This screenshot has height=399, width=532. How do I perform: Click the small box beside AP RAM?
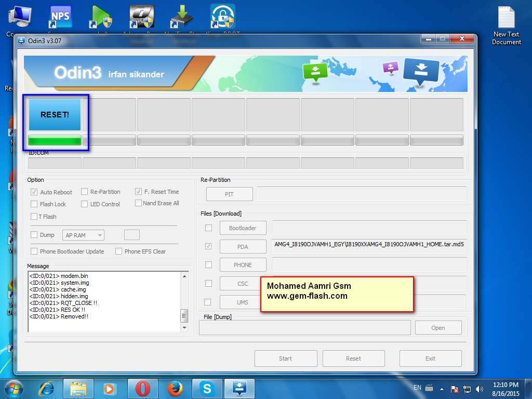pyautogui.click(x=132, y=235)
